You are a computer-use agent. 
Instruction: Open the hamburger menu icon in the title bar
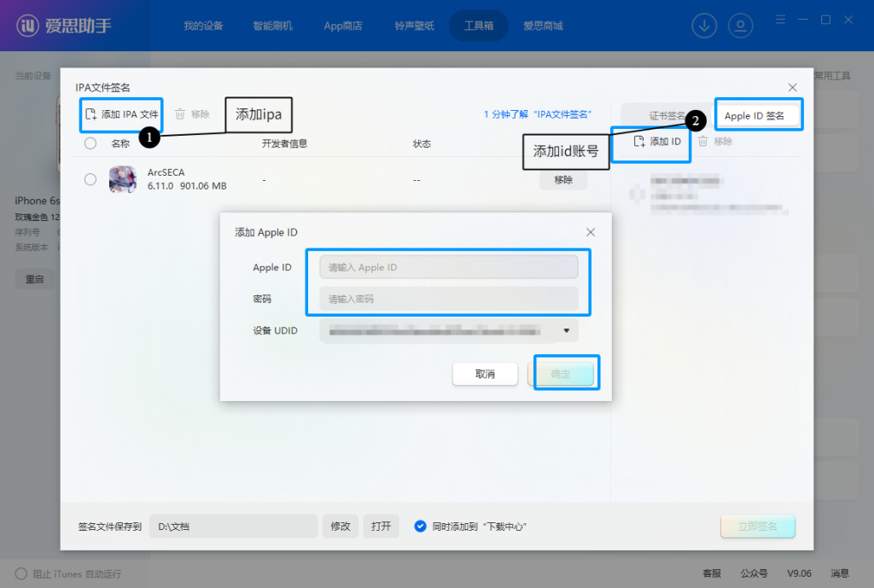coord(780,20)
